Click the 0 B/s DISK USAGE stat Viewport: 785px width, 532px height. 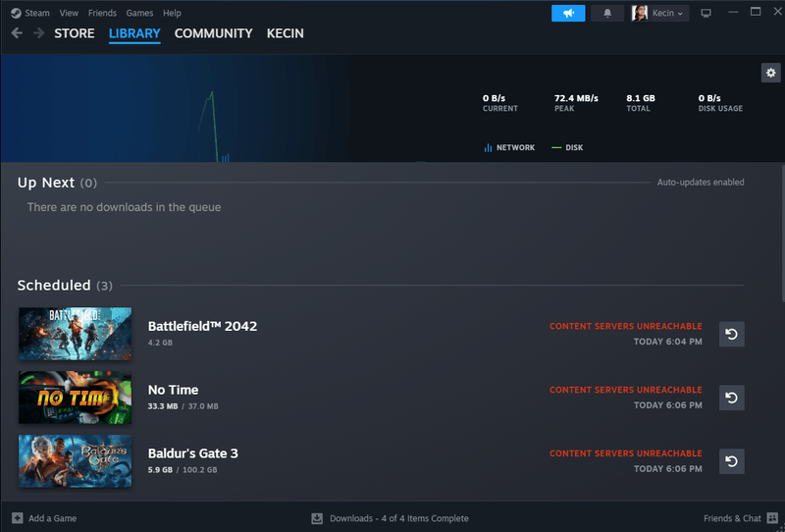tap(720, 103)
